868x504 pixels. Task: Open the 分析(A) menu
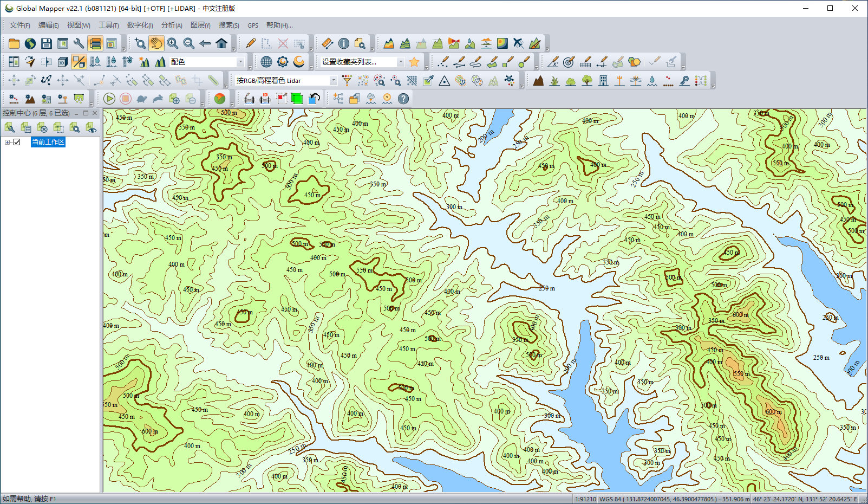172,25
